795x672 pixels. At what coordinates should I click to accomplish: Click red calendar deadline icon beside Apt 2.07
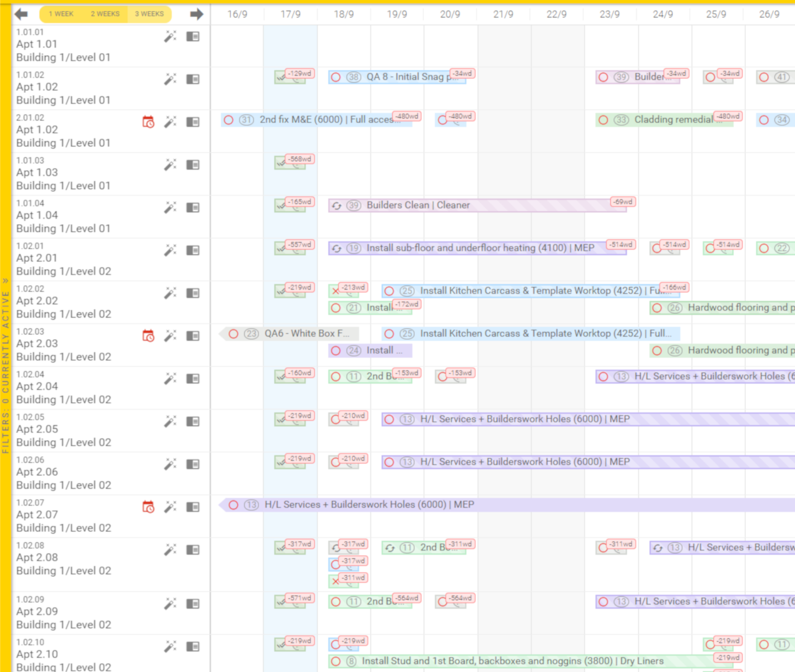click(148, 507)
